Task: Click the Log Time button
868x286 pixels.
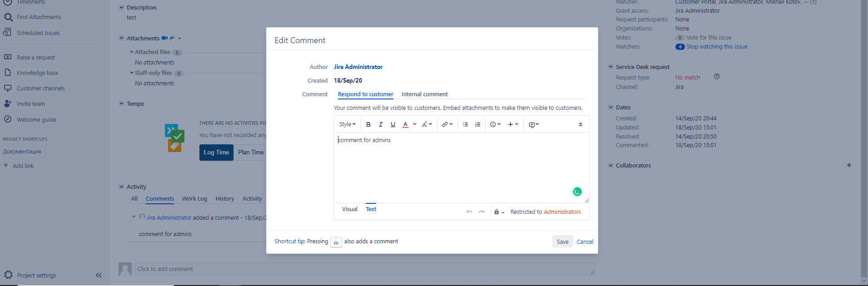Action: tap(216, 153)
